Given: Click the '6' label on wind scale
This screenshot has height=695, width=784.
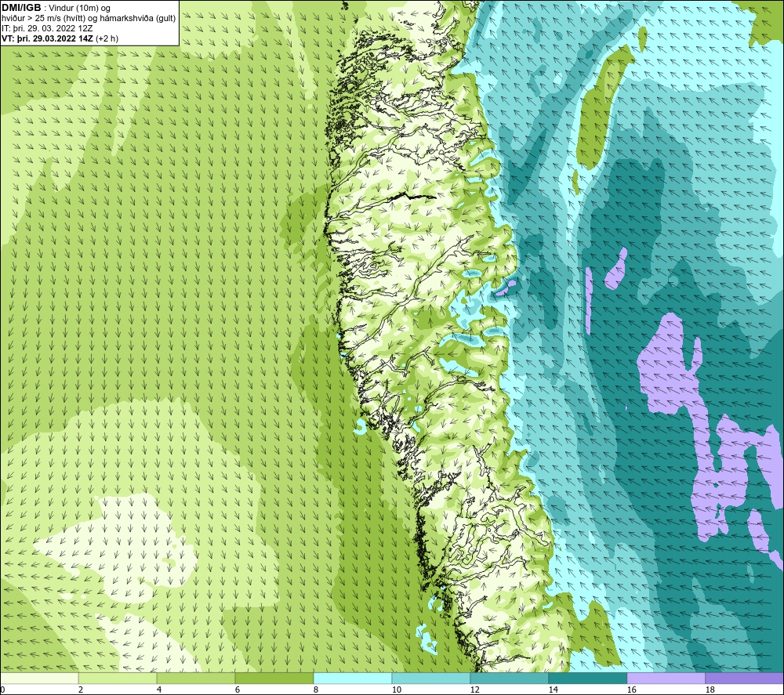Looking at the screenshot, I should click(238, 690).
